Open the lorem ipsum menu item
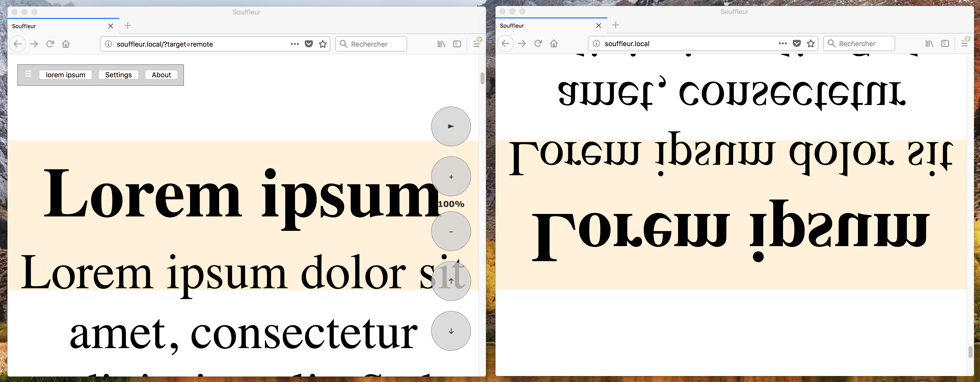Viewport: 980px width, 382px height. coord(66,75)
